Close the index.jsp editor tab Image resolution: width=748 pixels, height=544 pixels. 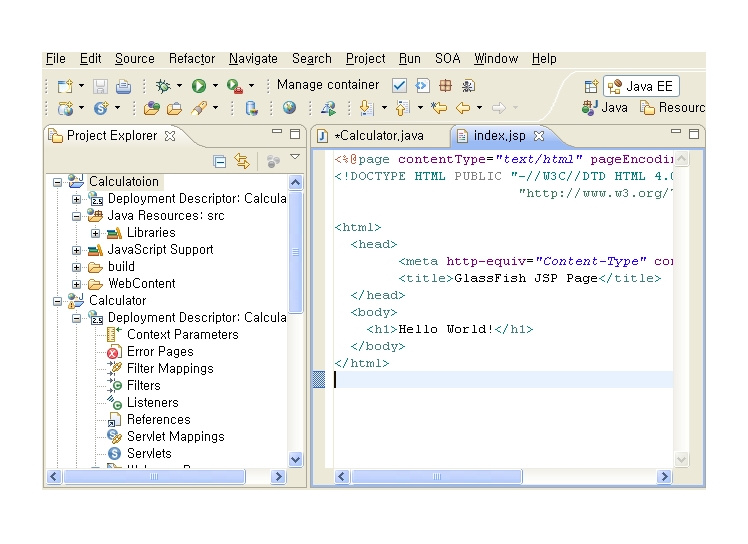[538, 136]
